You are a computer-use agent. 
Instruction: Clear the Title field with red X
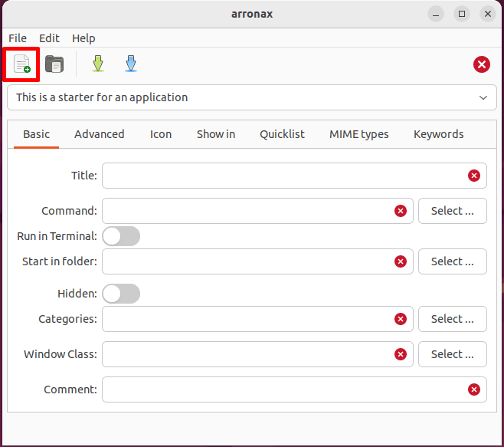473,176
